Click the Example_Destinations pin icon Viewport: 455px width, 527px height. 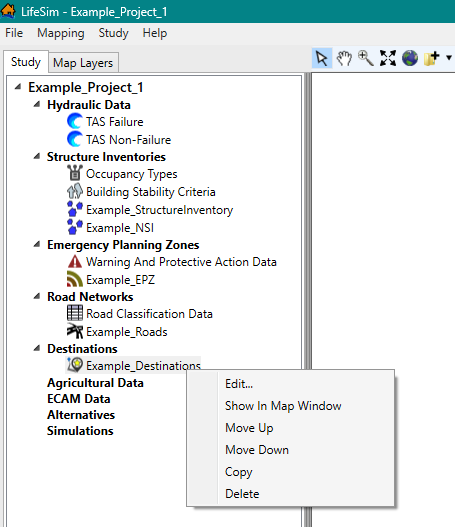(75, 365)
